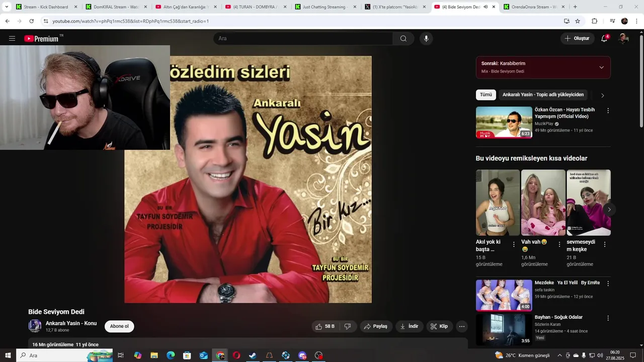The height and width of the screenshot is (362, 644).
Task: Open Task View in taskbar
Action: (121, 355)
